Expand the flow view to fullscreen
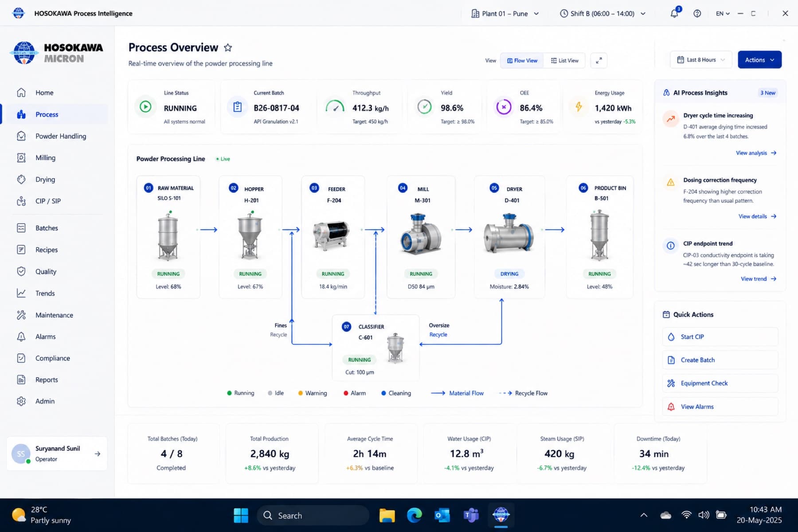Screen dimensions: 798x532 coord(598,60)
